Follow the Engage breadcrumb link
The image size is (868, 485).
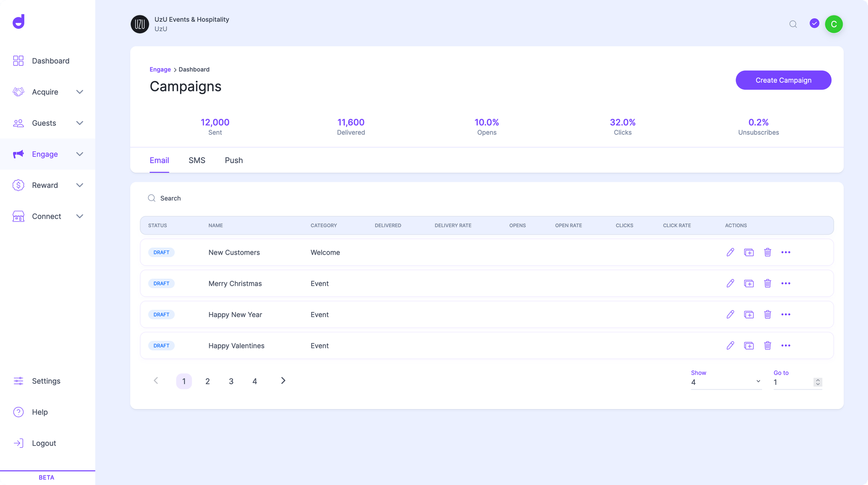pyautogui.click(x=160, y=69)
